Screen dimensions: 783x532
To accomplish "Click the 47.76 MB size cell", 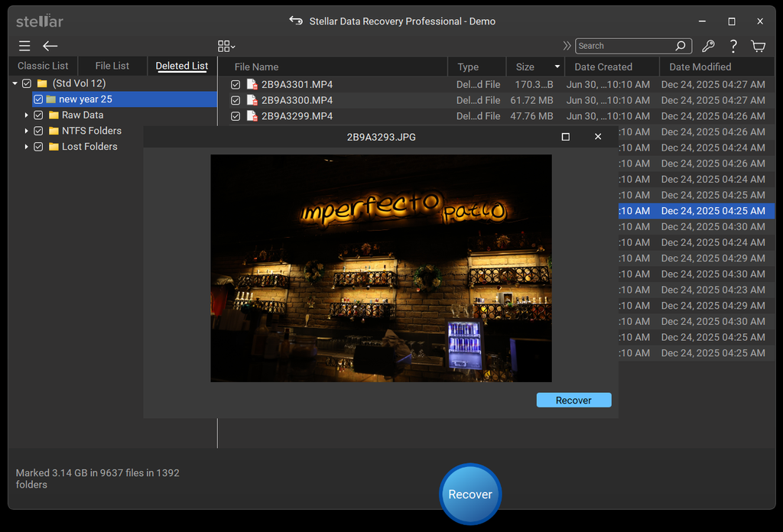I will [x=532, y=116].
